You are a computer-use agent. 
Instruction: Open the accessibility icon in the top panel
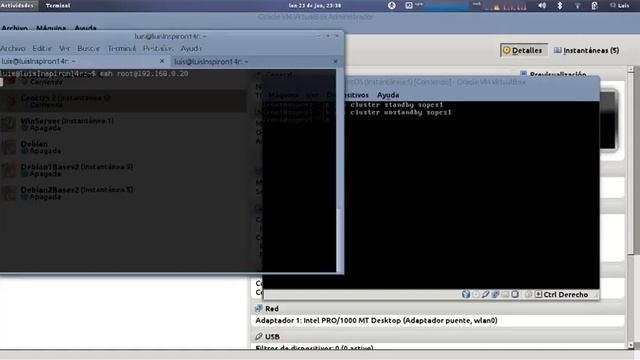pyautogui.click(x=391, y=5)
